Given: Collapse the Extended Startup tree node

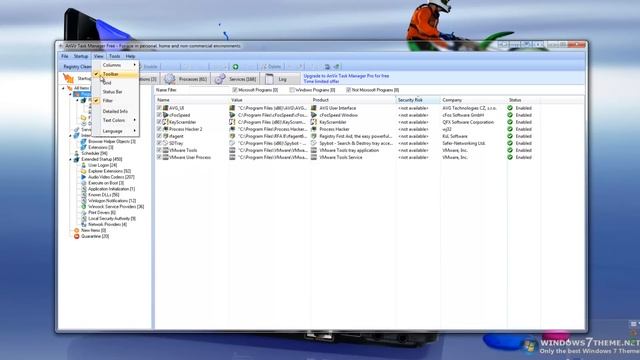Looking at the screenshot, I should tap(70, 160).
